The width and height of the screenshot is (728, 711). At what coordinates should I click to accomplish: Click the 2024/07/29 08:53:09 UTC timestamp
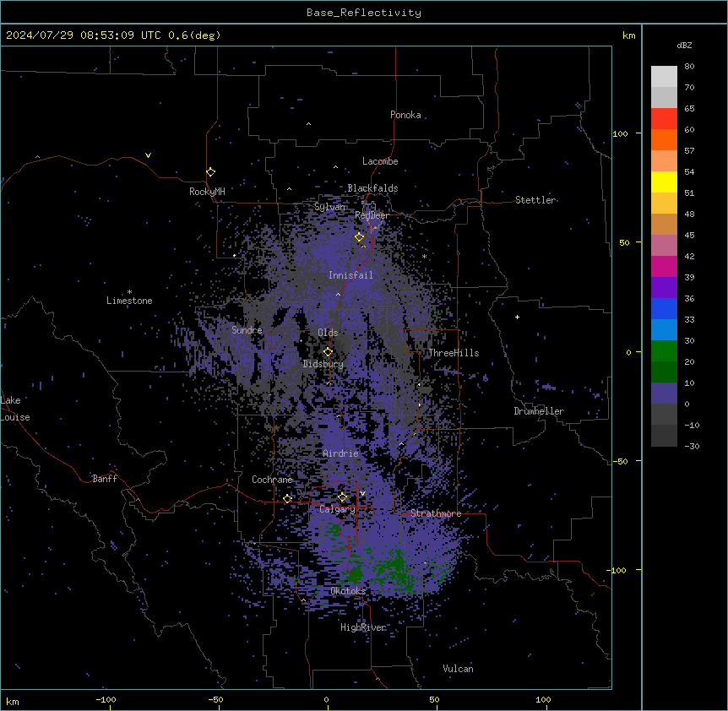pos(84,35)
